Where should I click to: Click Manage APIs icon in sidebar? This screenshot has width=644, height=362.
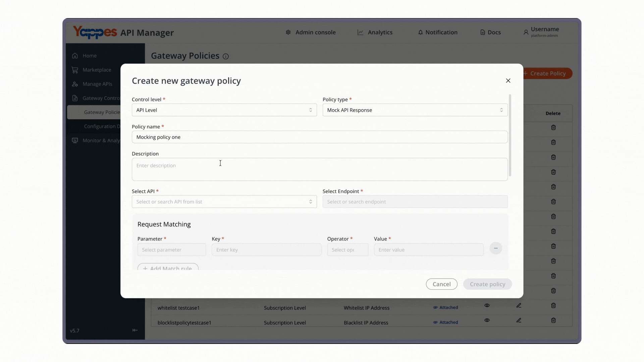point(75,84)
